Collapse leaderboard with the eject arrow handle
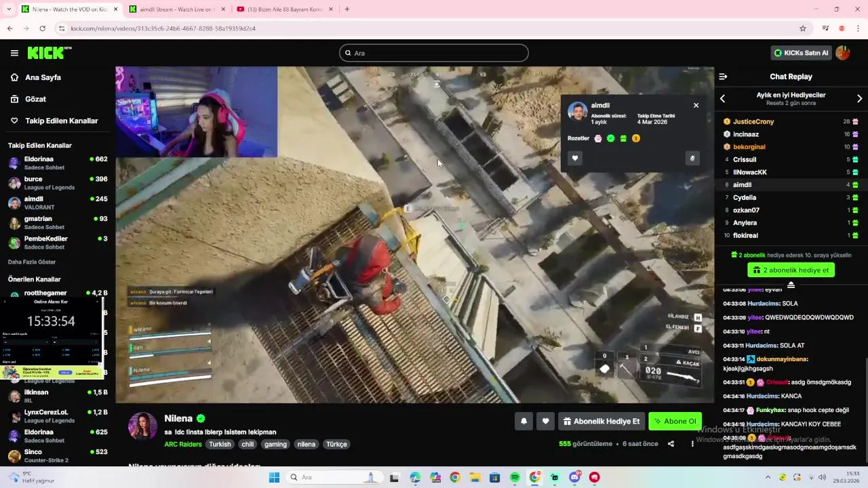The image size is (868, 488). pos(791,285)
